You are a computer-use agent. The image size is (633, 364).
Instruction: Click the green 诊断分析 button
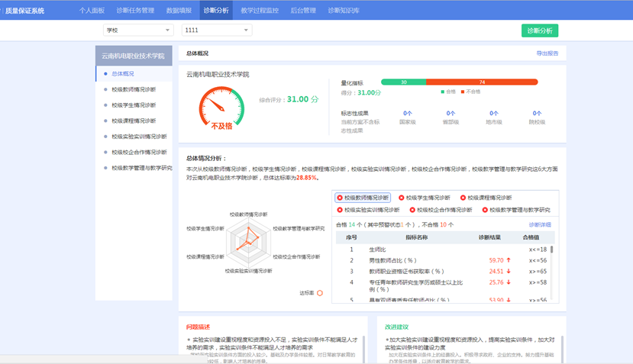(x=540, y=31)
